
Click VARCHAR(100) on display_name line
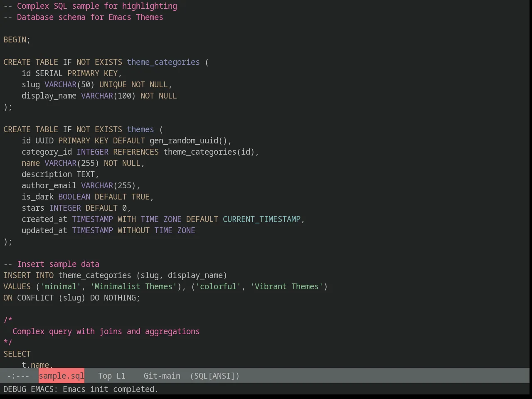click(108, 96)
